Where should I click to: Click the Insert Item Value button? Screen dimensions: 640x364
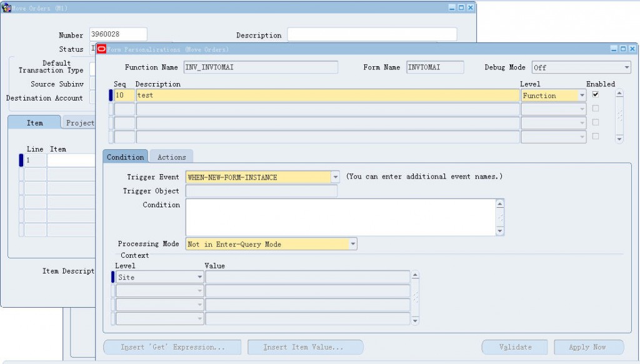click(305, 347)
